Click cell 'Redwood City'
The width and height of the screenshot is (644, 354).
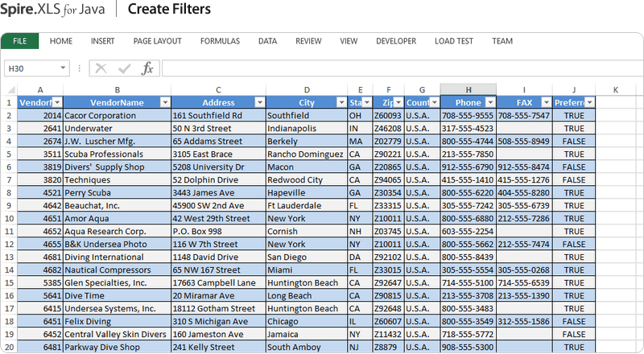click(307, 180)
